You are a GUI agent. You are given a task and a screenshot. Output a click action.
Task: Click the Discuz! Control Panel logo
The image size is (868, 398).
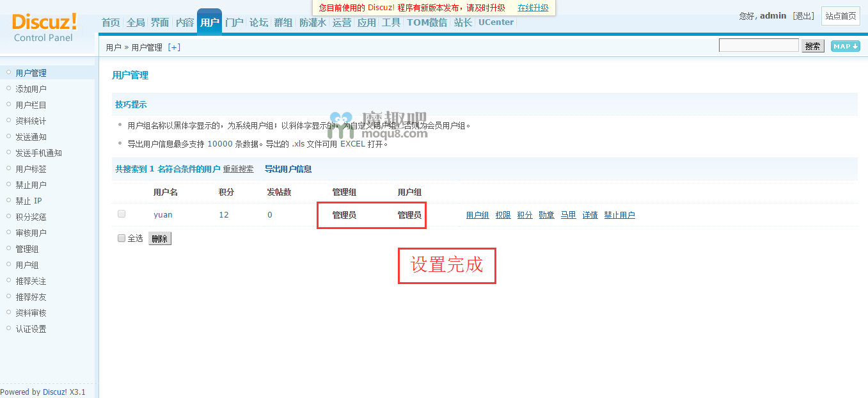click(44, 26)
